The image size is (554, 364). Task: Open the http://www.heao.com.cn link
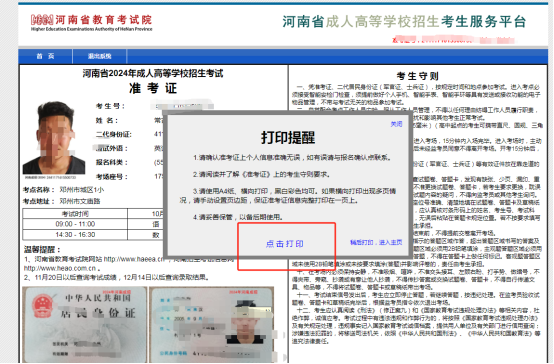click(60, 268)
